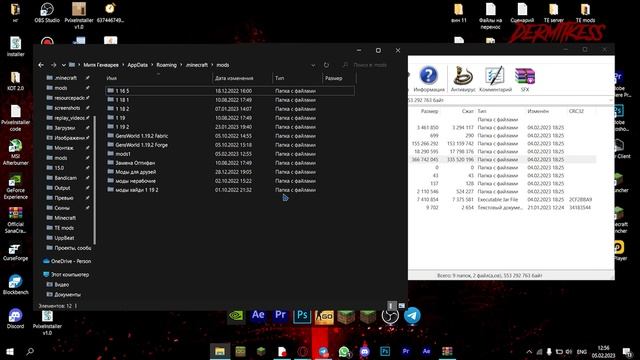Screen dimensions: 640x360
Task: Select the GensWorld 1.19.2 Forge folder
Action: pyautogui.click(x=230, y=144)
